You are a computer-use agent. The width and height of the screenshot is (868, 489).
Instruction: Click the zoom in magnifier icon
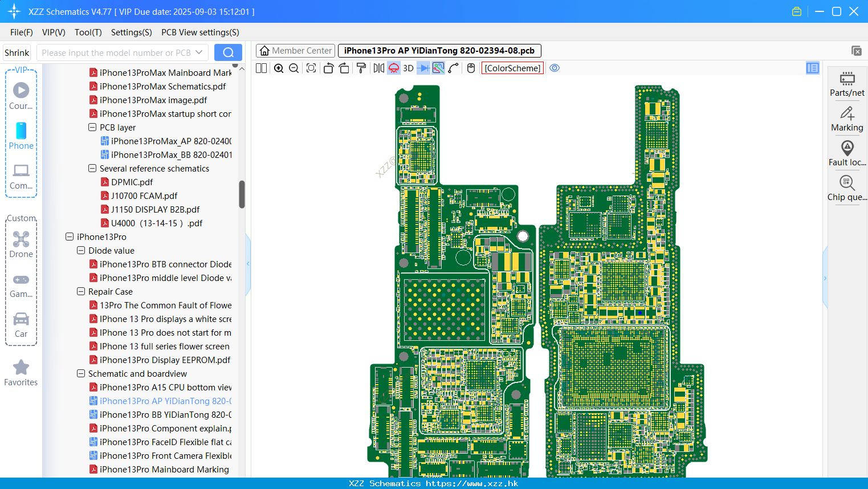[x=279, y=68]
